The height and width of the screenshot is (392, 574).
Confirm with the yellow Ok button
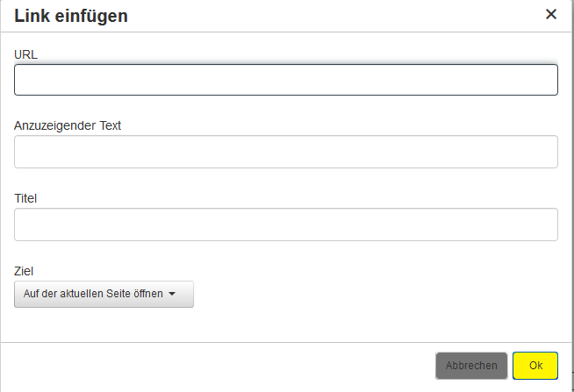535,366
